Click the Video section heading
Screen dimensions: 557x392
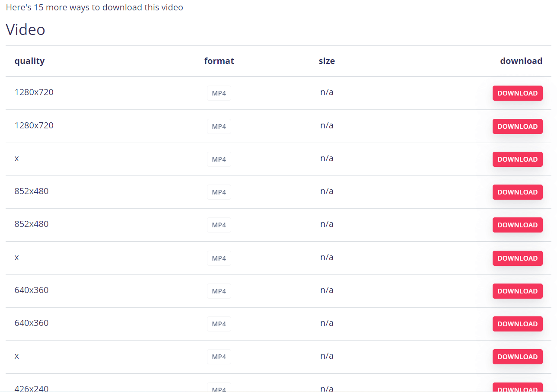tap(25, 30)
